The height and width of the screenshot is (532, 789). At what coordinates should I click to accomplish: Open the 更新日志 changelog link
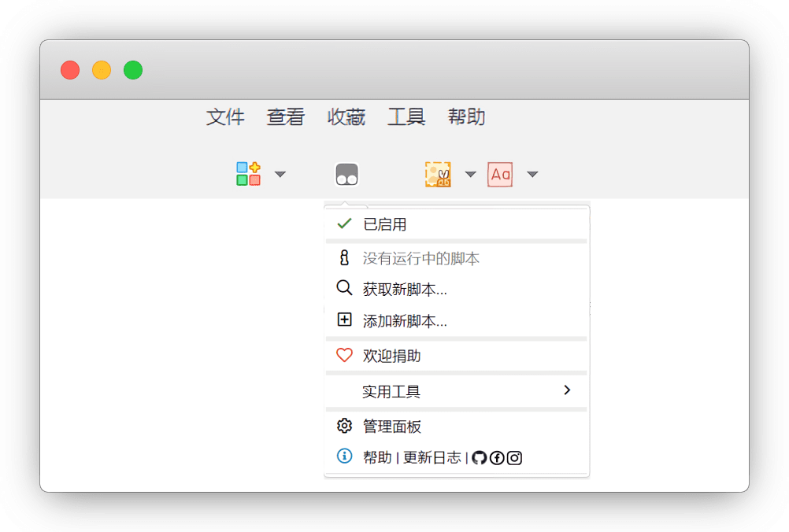point(432,457)
